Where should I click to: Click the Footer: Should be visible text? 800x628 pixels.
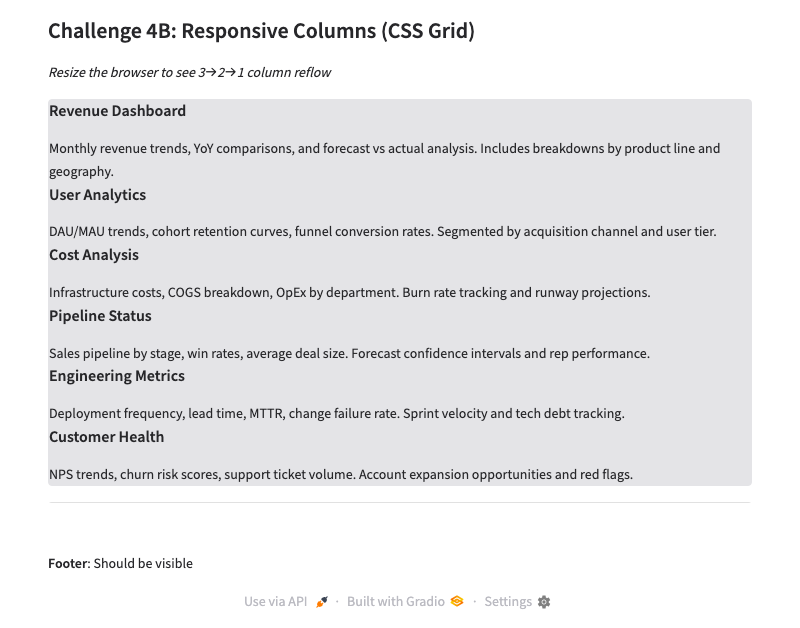tap(120, 564)
